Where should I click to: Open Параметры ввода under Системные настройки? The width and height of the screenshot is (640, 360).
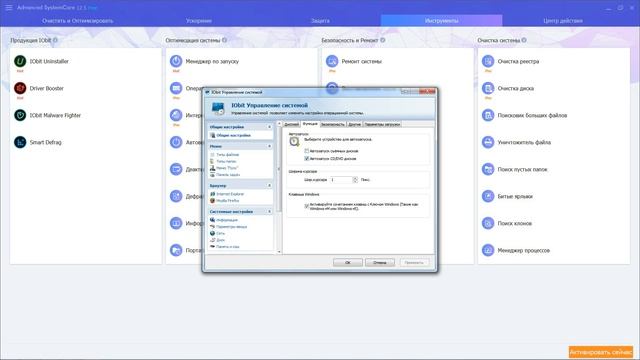click(x=229, y=227)
